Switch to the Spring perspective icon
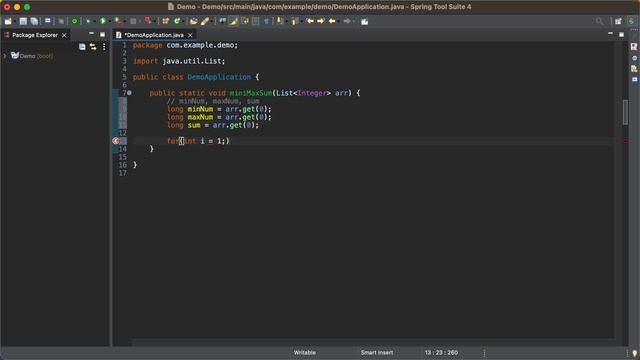The width and height of the screenshot is (640, 360). [631, 21]
